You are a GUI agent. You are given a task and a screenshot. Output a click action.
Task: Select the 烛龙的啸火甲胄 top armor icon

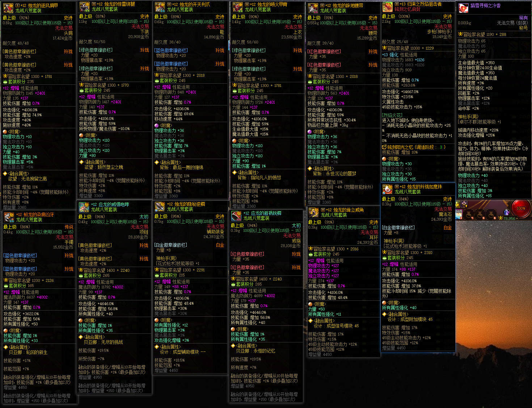pyautogui.click(x=237, y=7)
